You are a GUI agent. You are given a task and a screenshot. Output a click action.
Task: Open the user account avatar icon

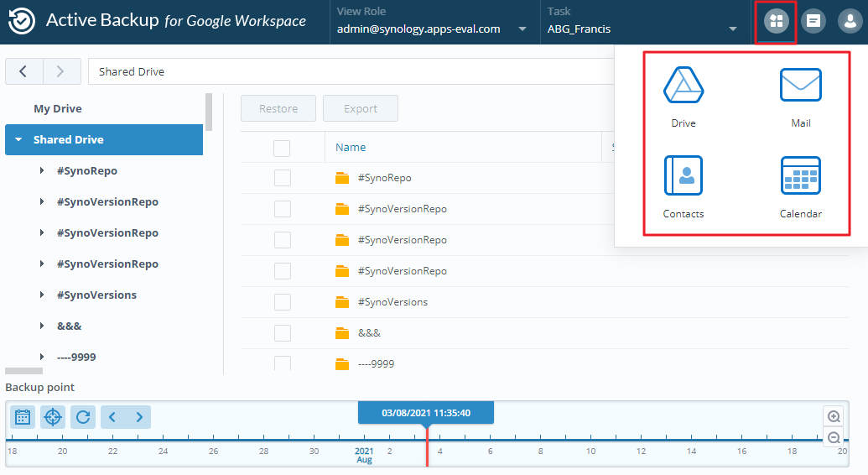point(850,22)
